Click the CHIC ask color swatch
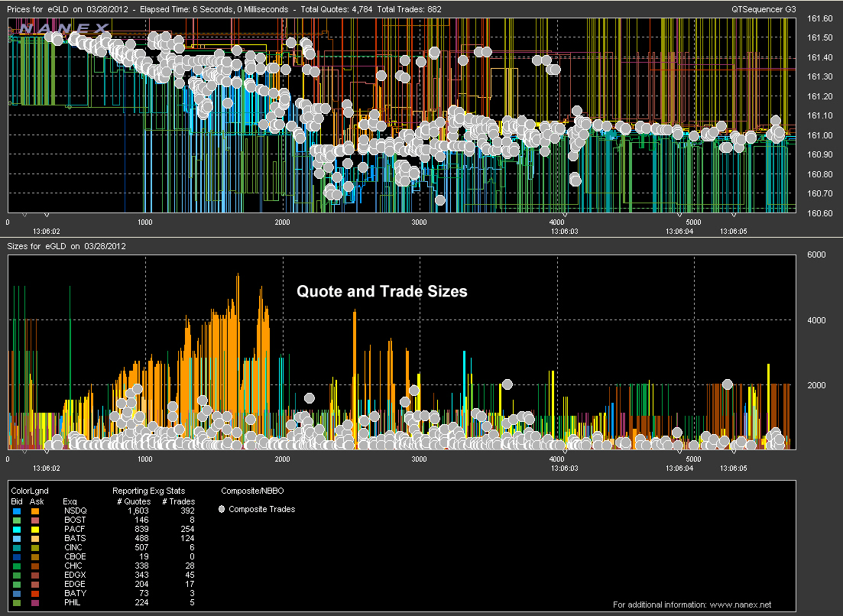The image size is (843, 616). click(x=35, y=566)
